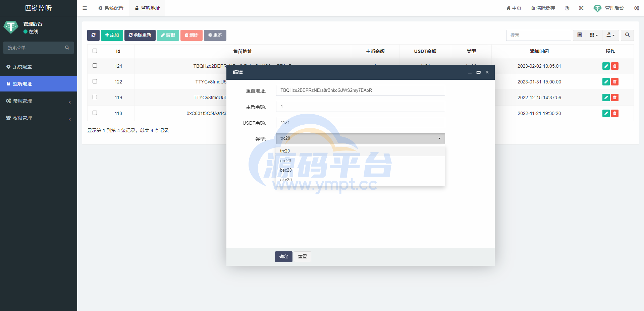Click the fullscreen expand icon in header
The width and height of the screenshot is (644, 311).
[x=581, y=8]
